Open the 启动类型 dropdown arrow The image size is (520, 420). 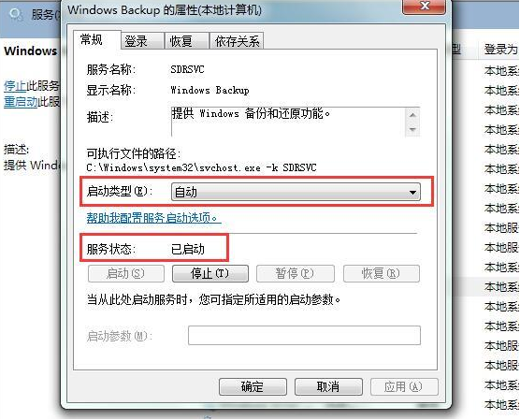pyautogui.click(x=412, y=192)
